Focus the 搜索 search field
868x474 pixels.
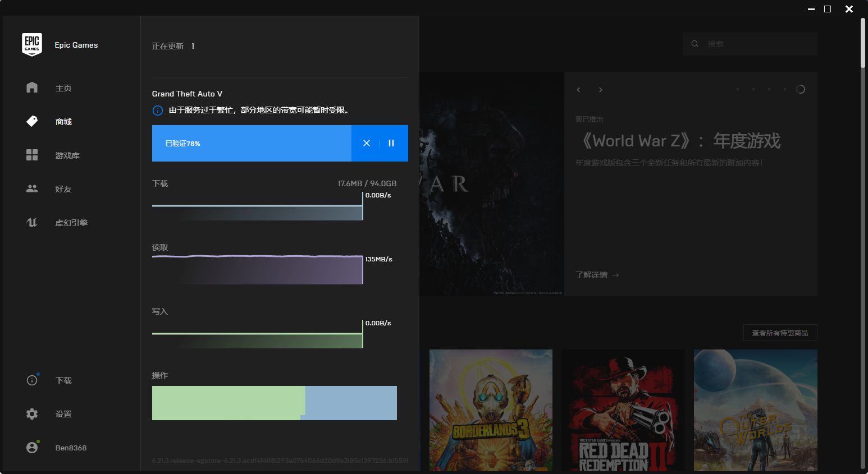coord(750,44)
